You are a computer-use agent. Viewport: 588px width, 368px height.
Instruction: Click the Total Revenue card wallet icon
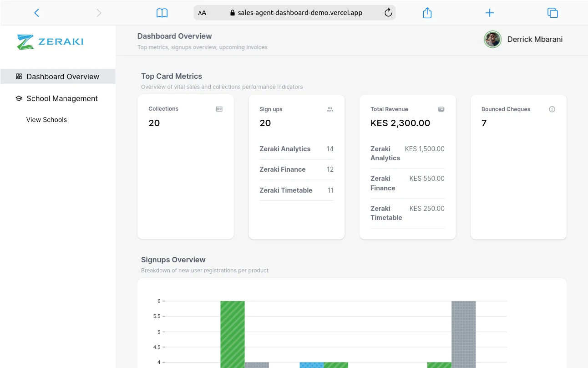pyautogui.click(x=441, y=109)
